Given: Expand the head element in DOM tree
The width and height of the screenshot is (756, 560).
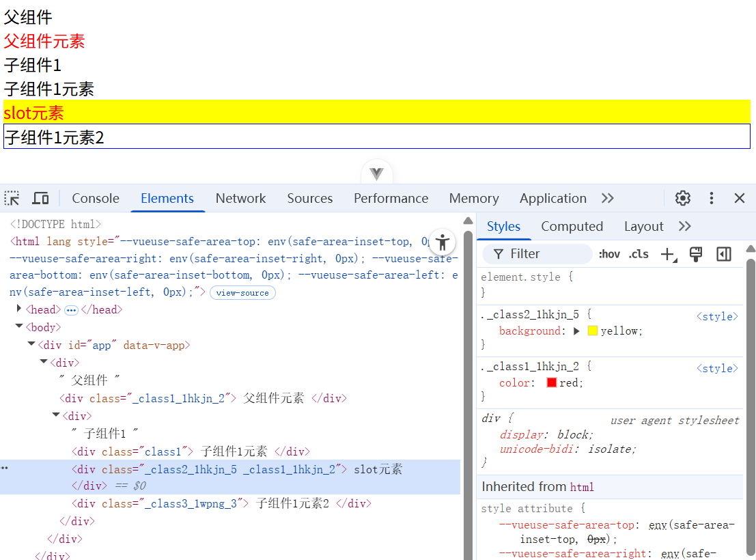Looking at the screenshot, I should [19, 309].
